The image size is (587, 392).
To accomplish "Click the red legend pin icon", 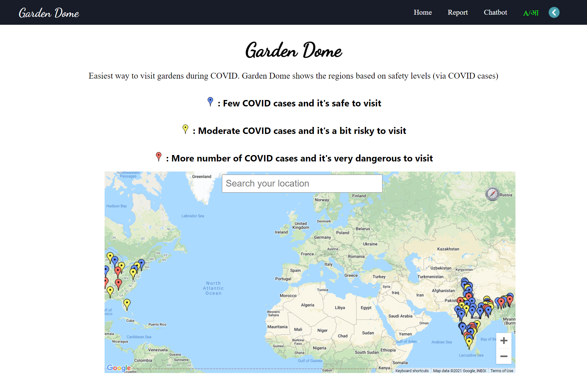I will coord(158,156).
